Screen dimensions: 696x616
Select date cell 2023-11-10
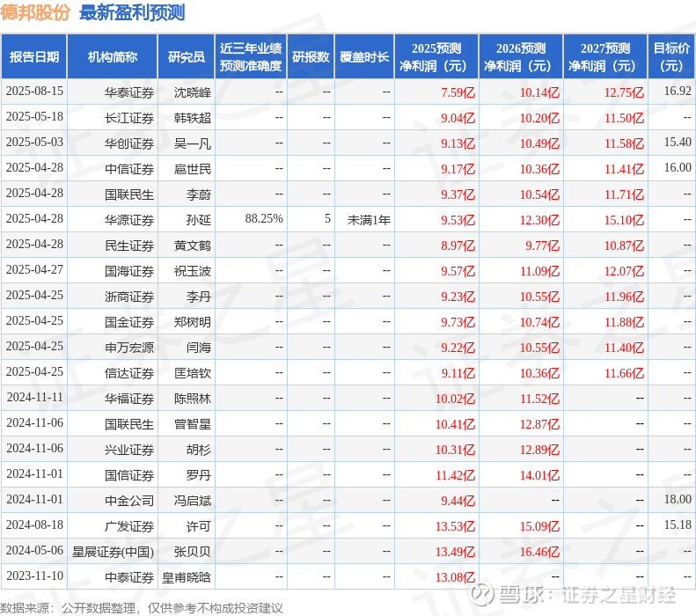pos(34,576)
